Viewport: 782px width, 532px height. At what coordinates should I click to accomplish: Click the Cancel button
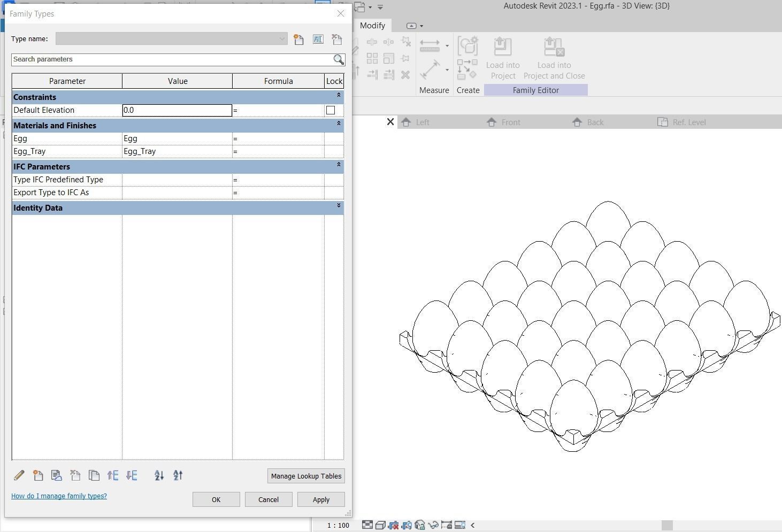[x=269, y=499]
